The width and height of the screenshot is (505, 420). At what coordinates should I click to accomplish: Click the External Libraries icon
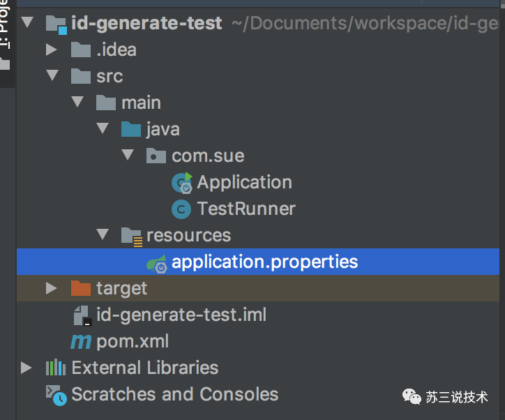tap(56, 368)
